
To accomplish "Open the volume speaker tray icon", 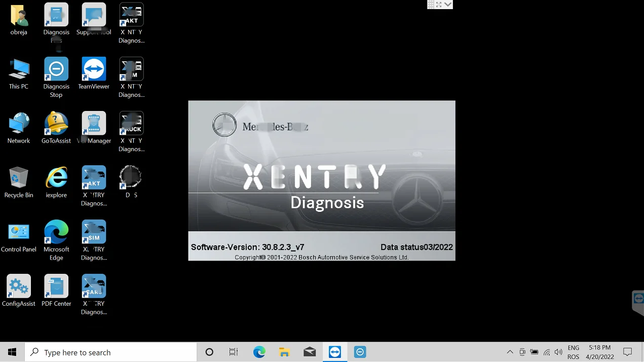I will click(558, 352).
